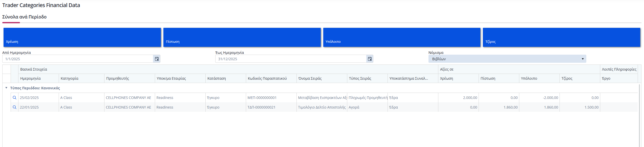644x147 pixels.
Task: Select the 25/02/2025 date cell
Action: pos(38,98)
